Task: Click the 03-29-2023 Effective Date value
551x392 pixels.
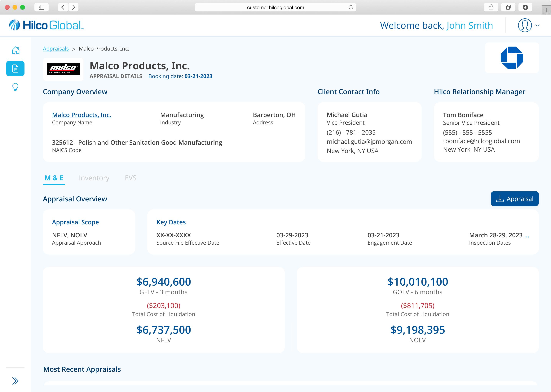Action: point(292,235)
